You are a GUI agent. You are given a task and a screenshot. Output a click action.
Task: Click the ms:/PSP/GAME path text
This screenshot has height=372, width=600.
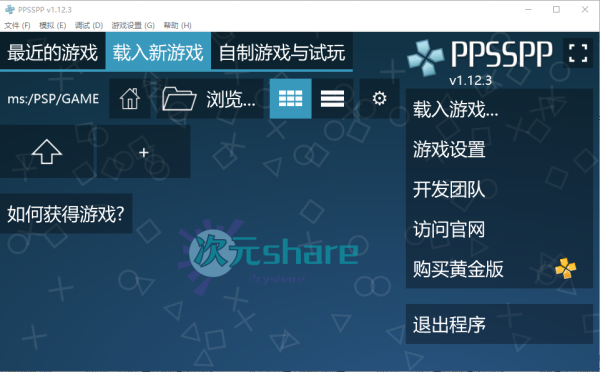point(53,99)
